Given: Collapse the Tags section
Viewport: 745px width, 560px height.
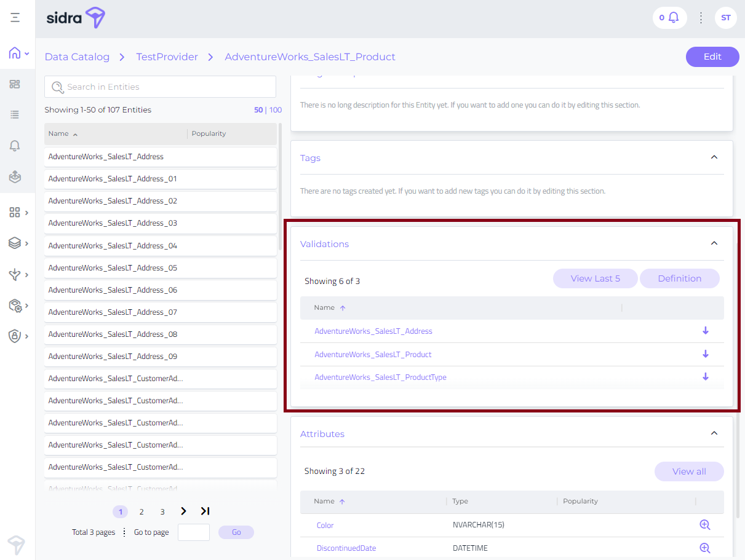Looking at the screenshot, I should click(714, 157).
